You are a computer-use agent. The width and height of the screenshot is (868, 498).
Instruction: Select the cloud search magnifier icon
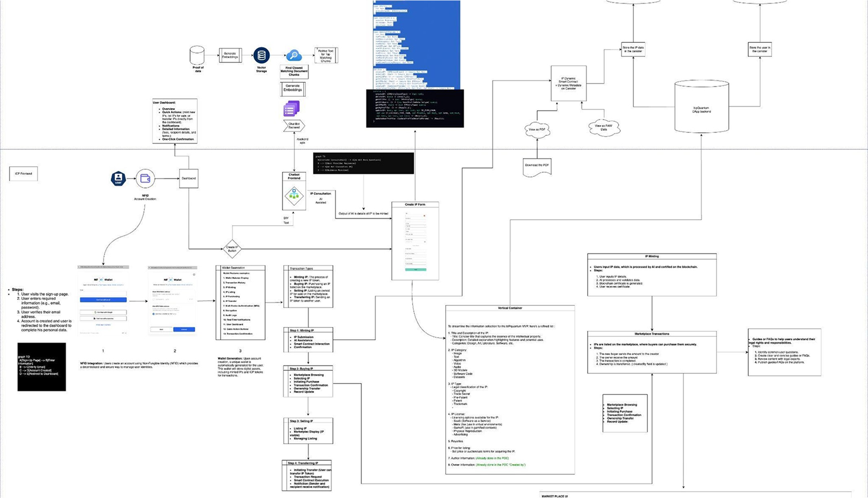[x=293, y=56]
